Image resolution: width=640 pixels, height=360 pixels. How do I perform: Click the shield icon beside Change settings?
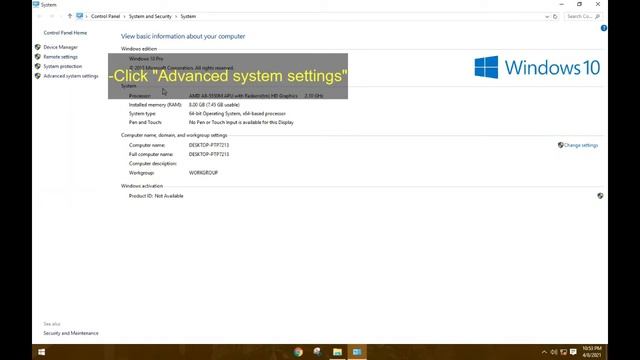point(560,145)
